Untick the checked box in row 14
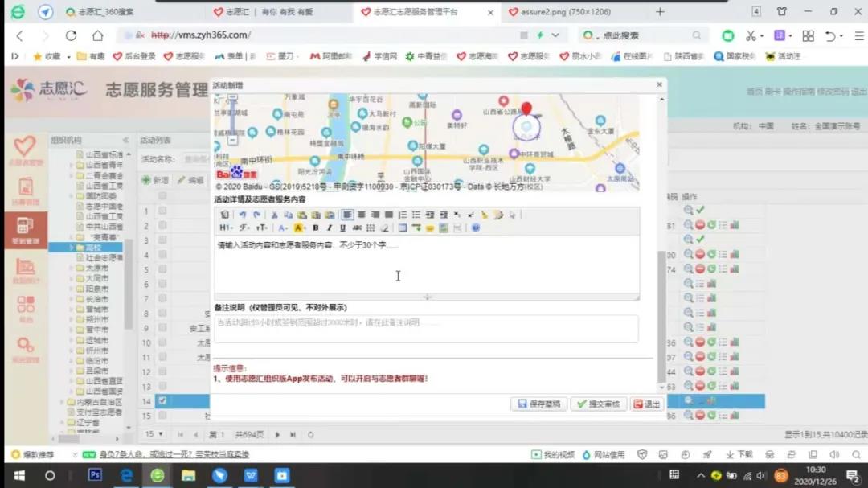This screenshot has height=488, width=868. click(x=162, y=400)
